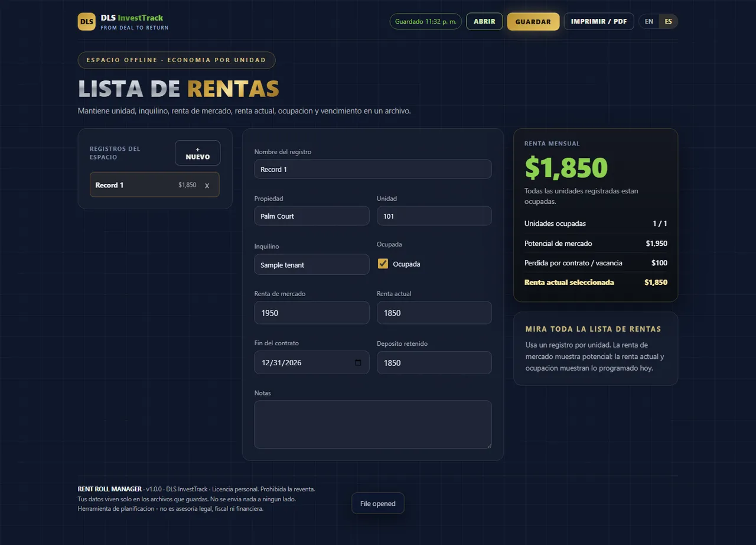Click the Guardado 11:32 p. m. status badge
The height and width of the screenshot is (545, 756).
[425, 21]
